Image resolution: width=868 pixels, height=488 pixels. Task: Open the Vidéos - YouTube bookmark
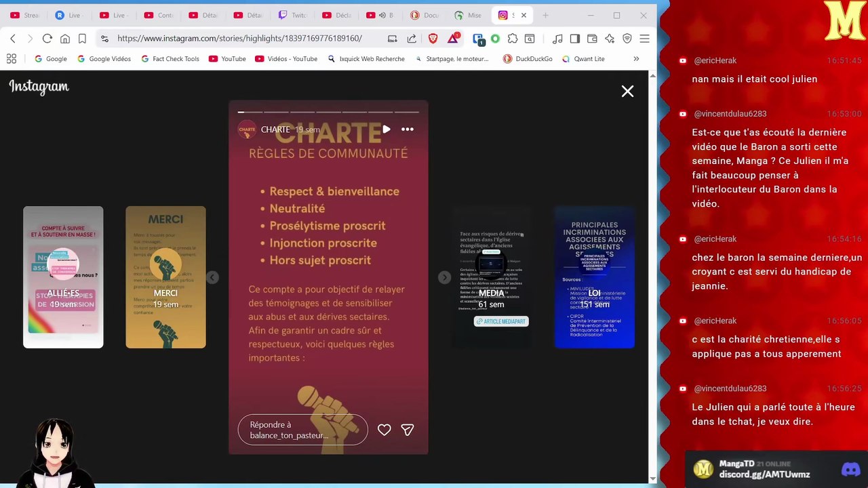[286, 59]
